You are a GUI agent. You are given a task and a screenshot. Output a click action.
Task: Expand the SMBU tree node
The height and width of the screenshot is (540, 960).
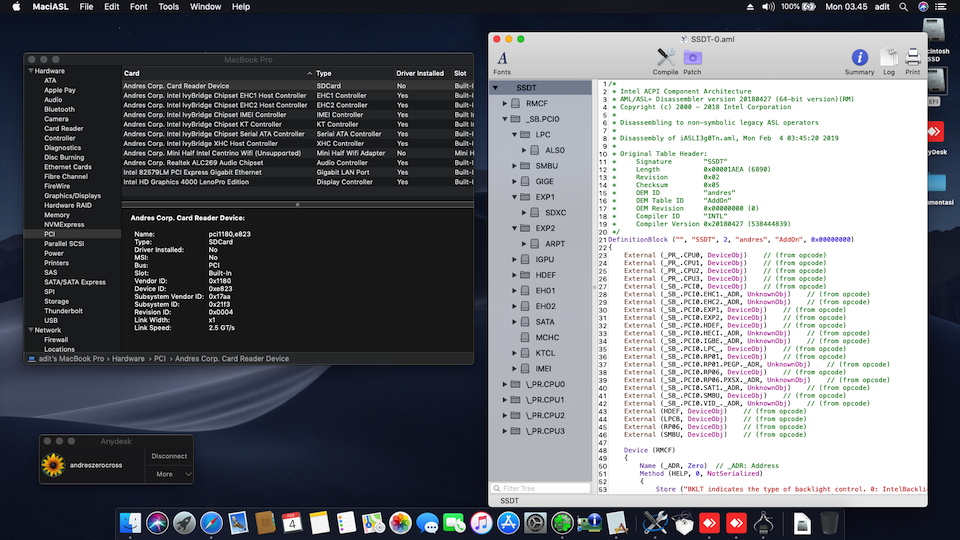tap(515, 166)
